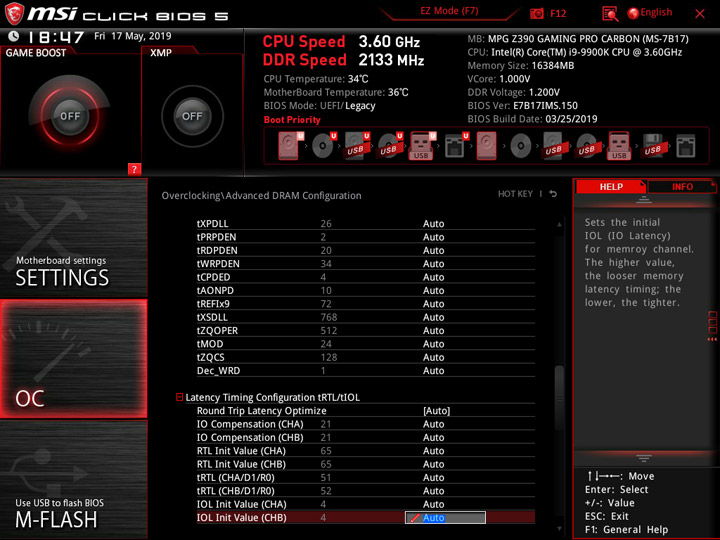The image size is (720, 540).
Task: Open Round Trip Latency Optimize [Auto] option
Action: pos(436,411)
